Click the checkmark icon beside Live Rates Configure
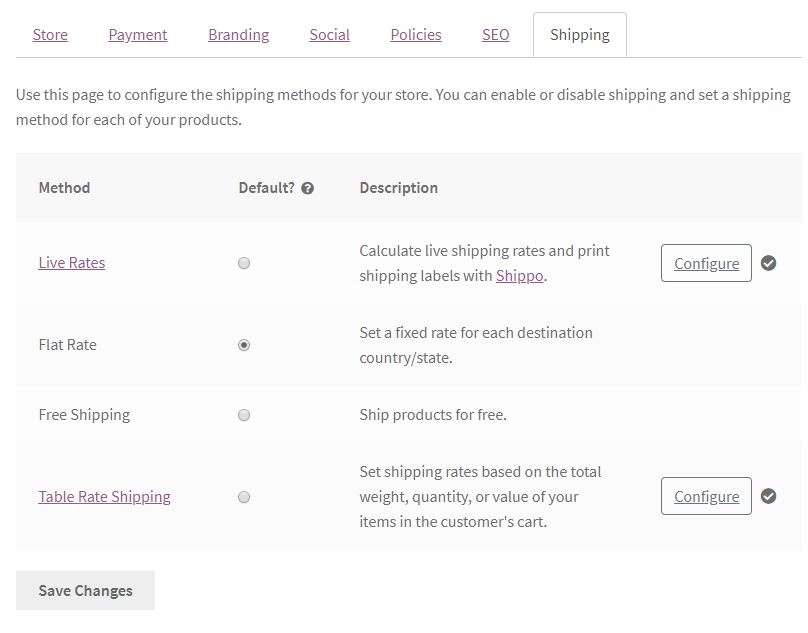This screenshot has height=633, width=808. point(768,263)
